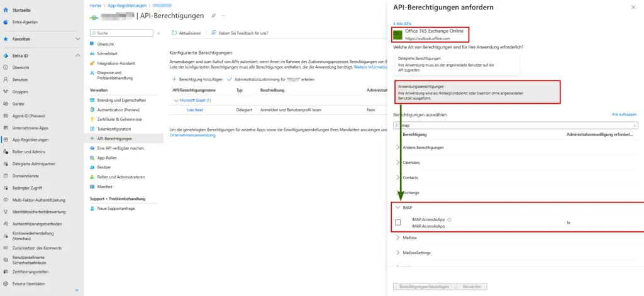This screenshot has height=296, width=644.
Task: Open the Manifest menu item
Action: pyautogui.click(x=105, y=187)
